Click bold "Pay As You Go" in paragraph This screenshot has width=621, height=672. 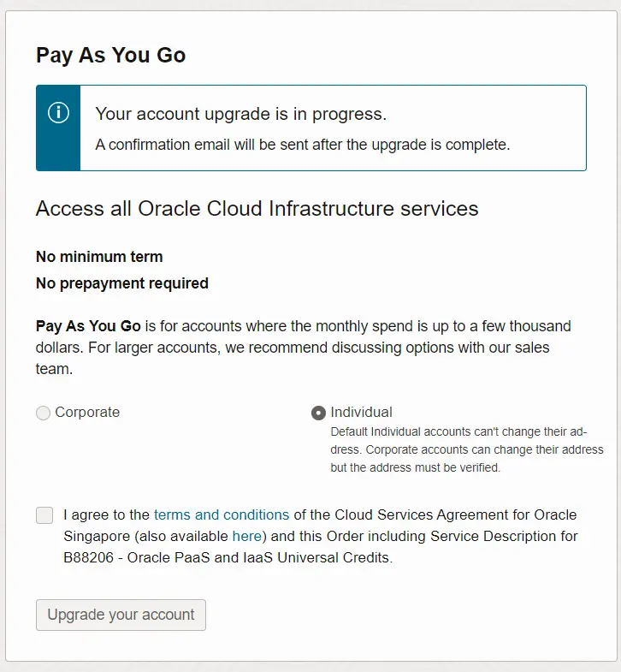(88, 326)
